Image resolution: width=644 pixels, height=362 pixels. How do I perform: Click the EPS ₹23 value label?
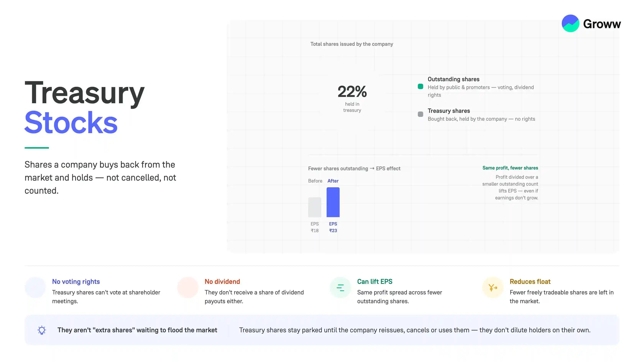333,227
